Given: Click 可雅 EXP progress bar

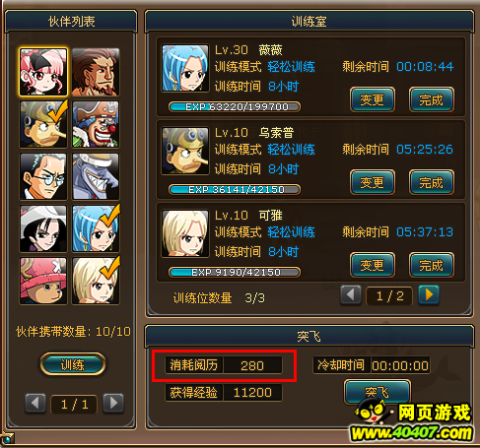Looking at the screenshot, I should tap(235, 272).
